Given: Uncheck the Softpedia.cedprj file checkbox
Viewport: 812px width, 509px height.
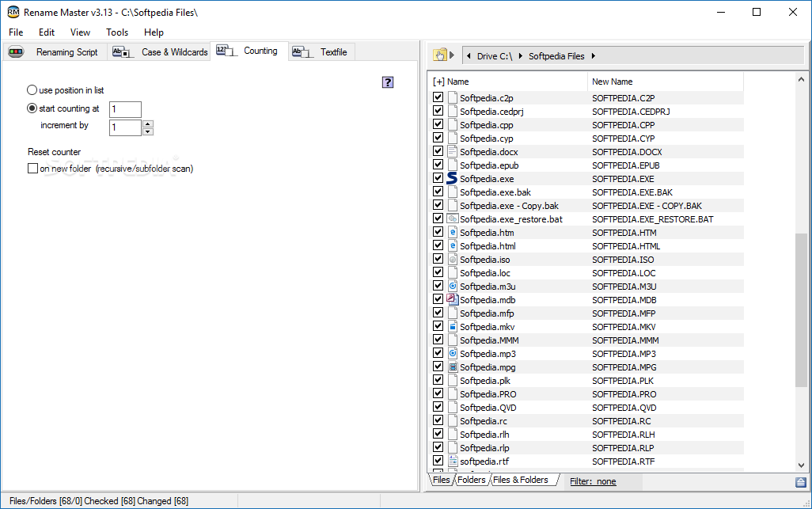Looking at the screenshot, I should click(x=438, y=111).
